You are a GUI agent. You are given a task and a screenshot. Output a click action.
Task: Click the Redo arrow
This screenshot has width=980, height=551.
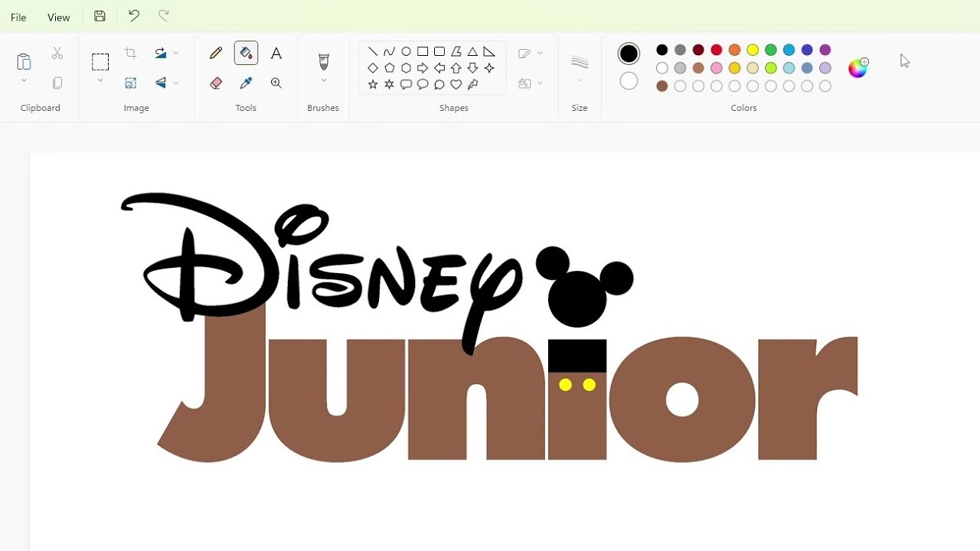click(x=163, y=16)
